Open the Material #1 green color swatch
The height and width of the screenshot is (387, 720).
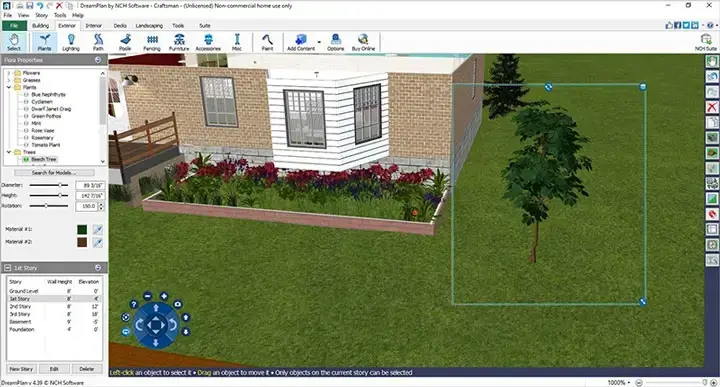[x=82, y=230]
